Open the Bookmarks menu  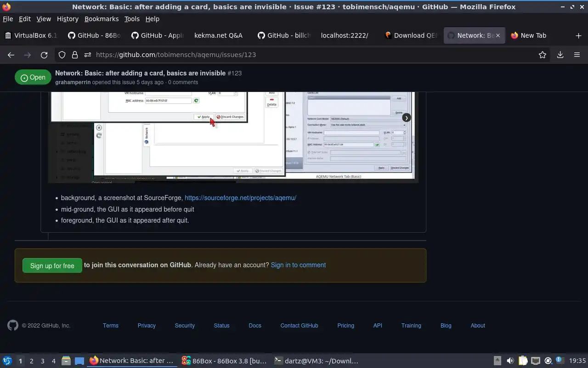102,19
